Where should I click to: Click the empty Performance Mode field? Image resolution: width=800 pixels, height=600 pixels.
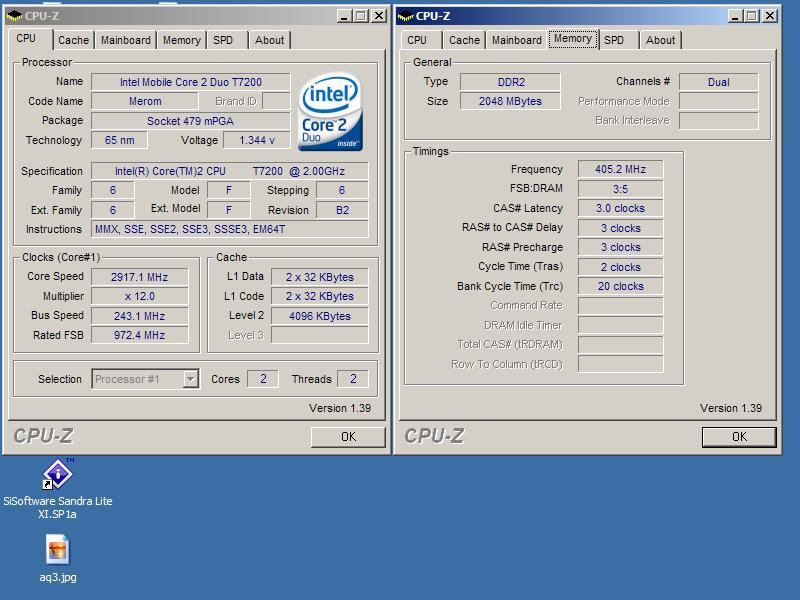click(718, 101)
